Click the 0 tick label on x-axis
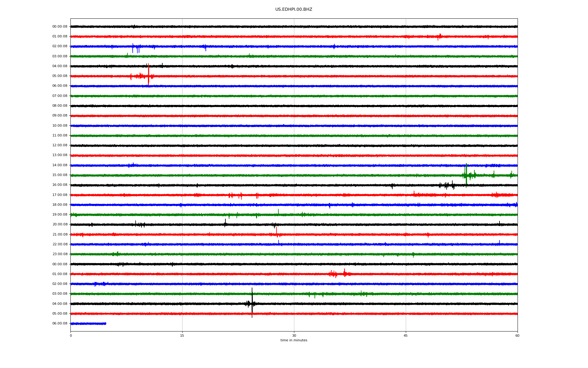This screenshot has height=368, width=588. click(71, 335)
